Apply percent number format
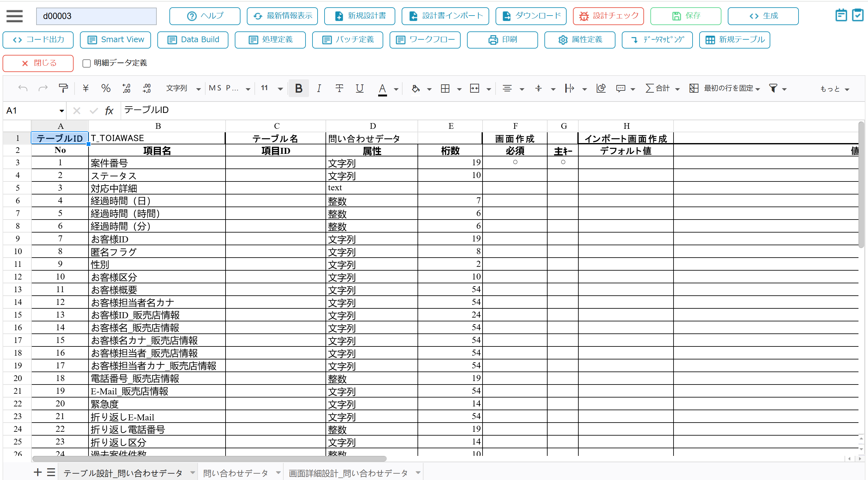868x480 pixels. pyautogui.click(x=106, y=88)
